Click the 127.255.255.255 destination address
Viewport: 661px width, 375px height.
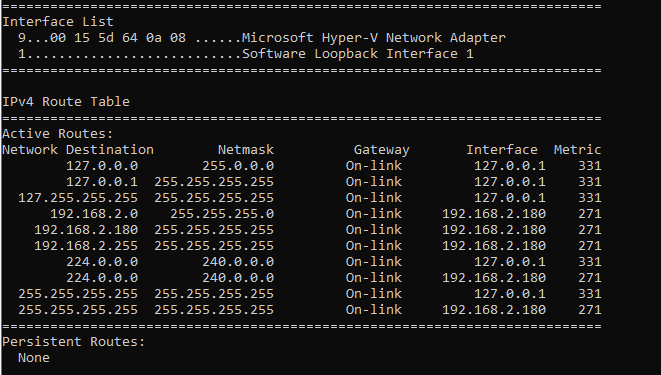point(78,198)
